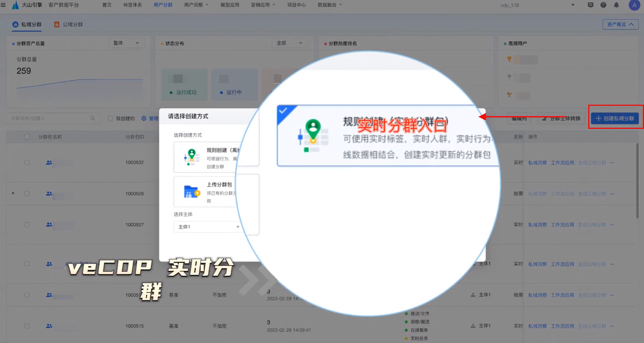Open the more ⋯ menu in row 1000528
This screenshot has width=644, height=343.
[612, 194]
